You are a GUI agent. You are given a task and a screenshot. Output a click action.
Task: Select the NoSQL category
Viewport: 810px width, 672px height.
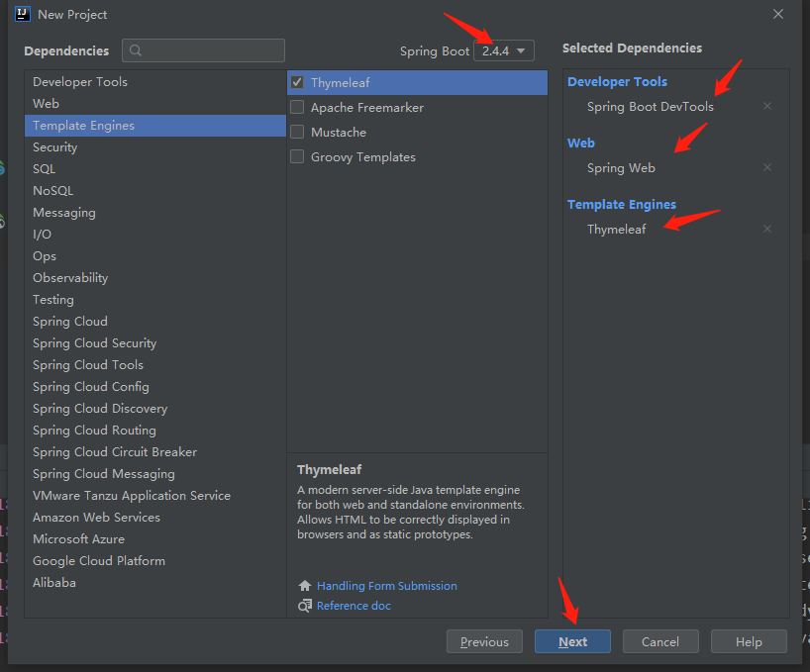pyautogui.click(x=155, y=190)
